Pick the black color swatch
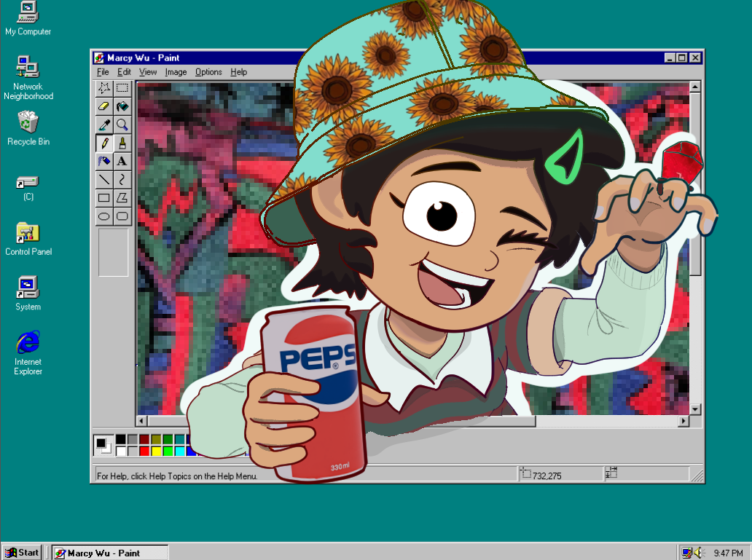Screen dimensions: 752x560 coord(121,439)
